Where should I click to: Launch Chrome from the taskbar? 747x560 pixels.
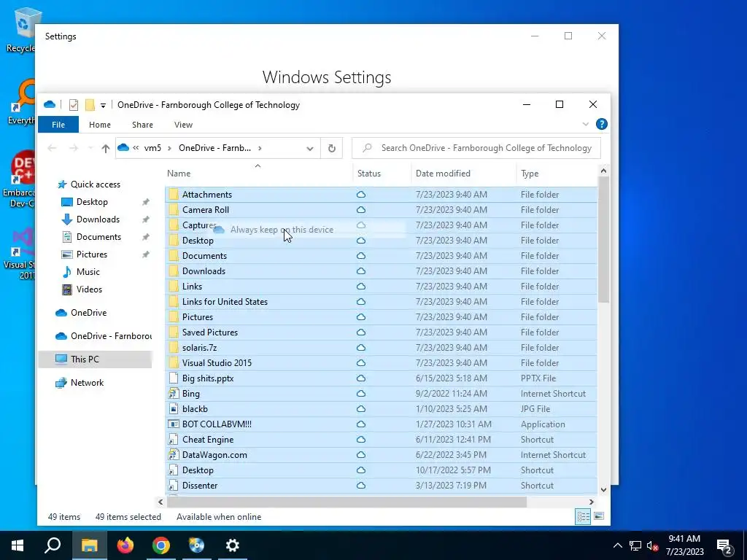(161, 545)
